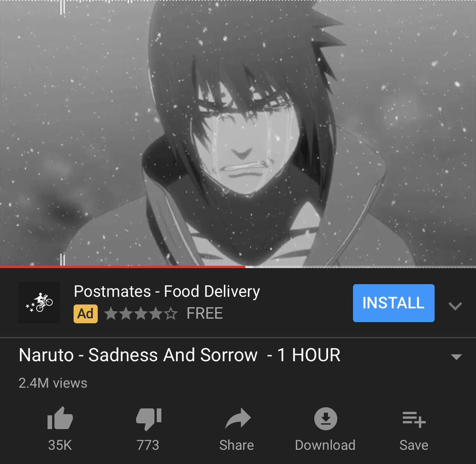
Task: Click the 35K likes count
Action: click(60, 445)
